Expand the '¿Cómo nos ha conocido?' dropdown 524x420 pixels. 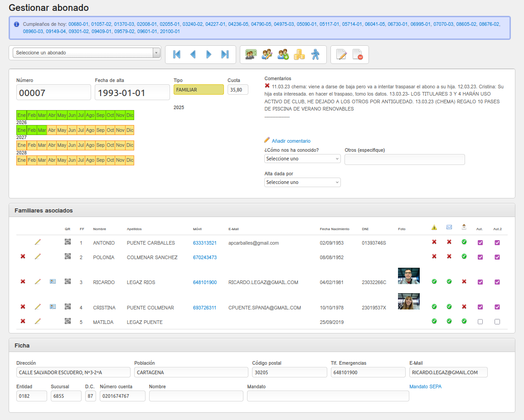pyautogui.click(x=302, y=159)
